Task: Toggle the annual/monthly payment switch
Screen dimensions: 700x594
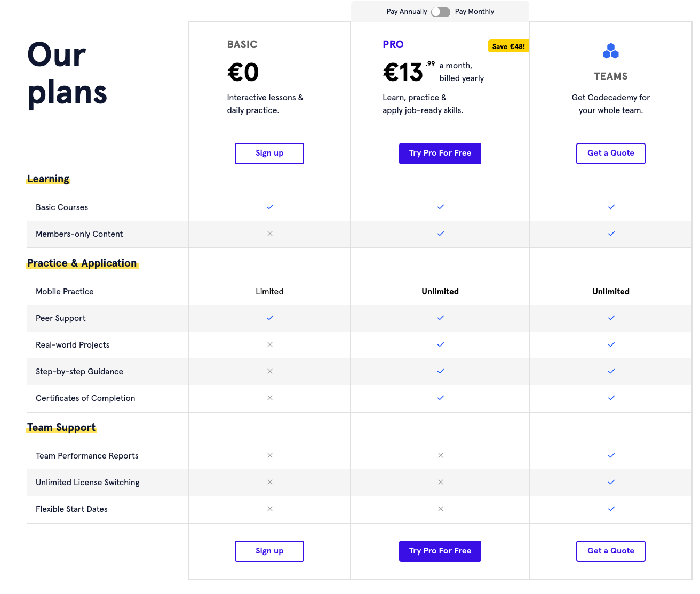Action: click(441, 11)
